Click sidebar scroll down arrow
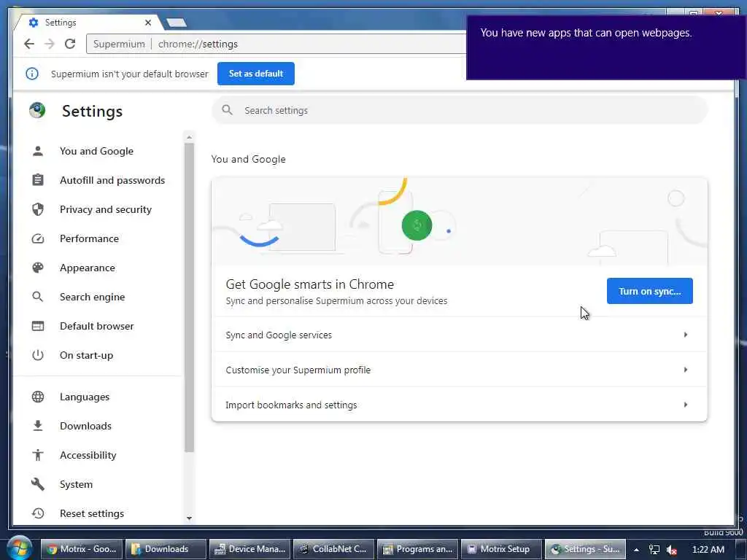Viewport: 747px width, 560px height. pos(189,518)
